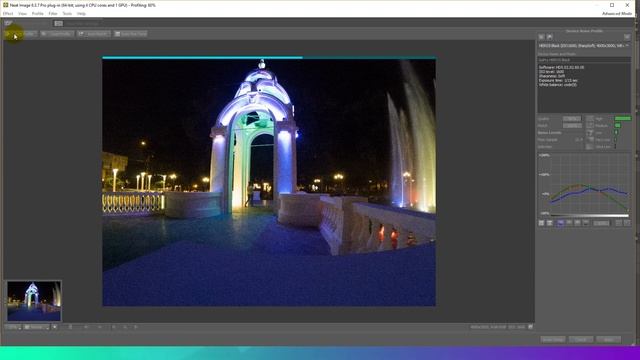Toggle the Low noise level icon
Viewport: 640px width, 360px height.
pos(590,133)
